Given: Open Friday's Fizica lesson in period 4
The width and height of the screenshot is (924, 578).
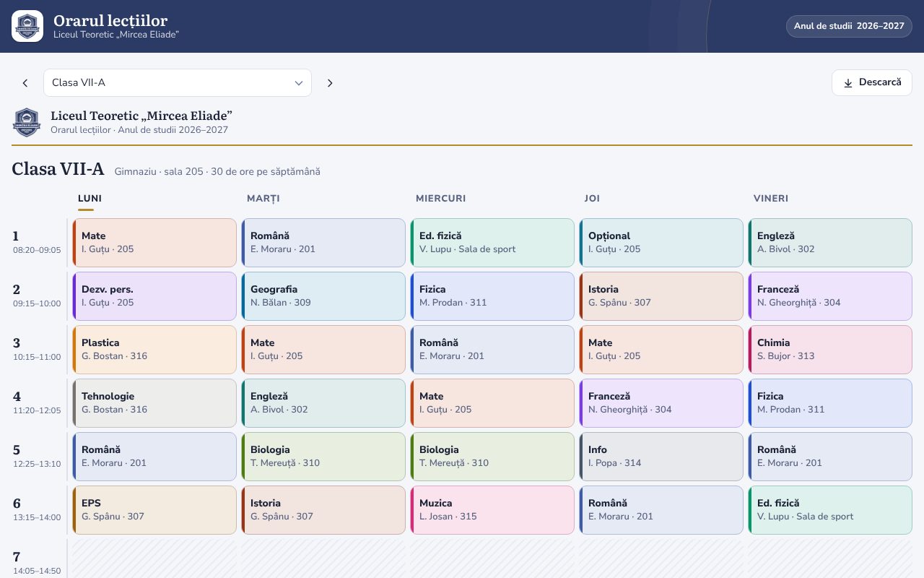Looking at the screenshot, I should click(x=830, y=403).
